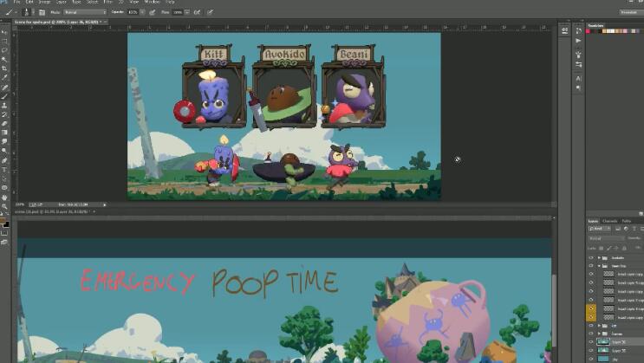The width and height of the screenshot is (644, 363).
Task: Select the Eyedropper tool
Action: click(4, 77)
